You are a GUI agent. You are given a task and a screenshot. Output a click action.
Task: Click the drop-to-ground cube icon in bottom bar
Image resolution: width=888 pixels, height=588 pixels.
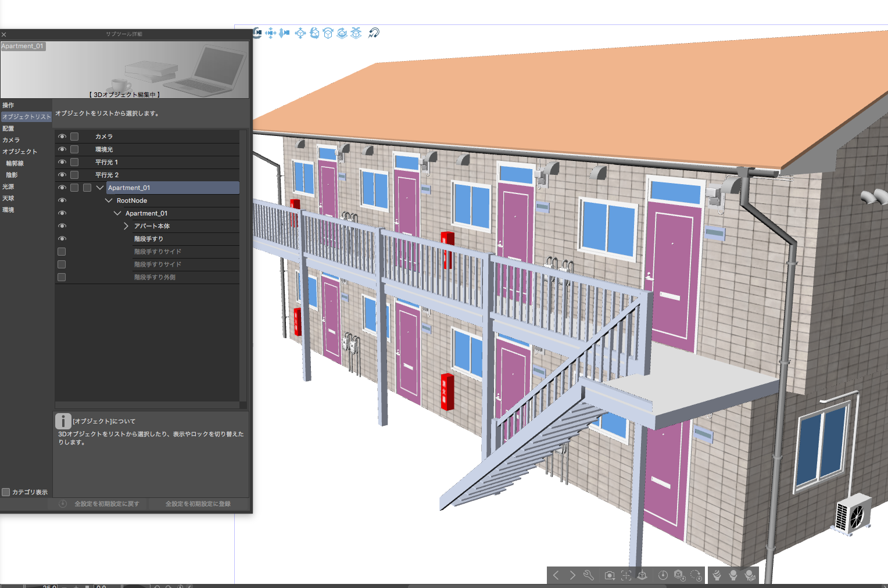642,575
